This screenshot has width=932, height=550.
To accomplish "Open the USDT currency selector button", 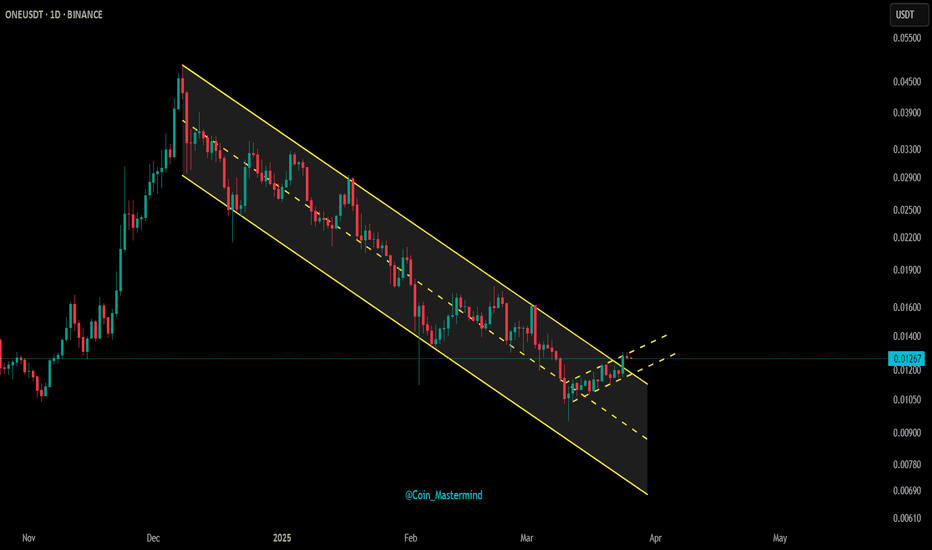I will click(908, 15).
